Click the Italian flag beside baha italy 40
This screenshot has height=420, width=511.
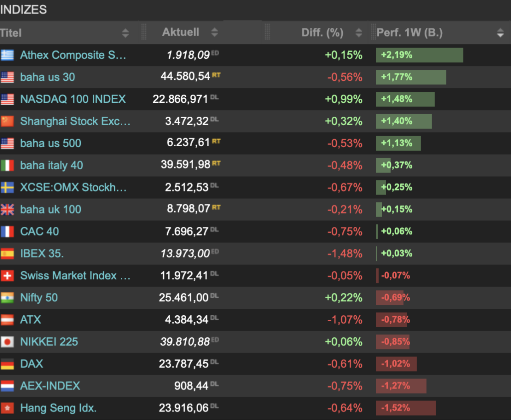click(x=7, y=166)
